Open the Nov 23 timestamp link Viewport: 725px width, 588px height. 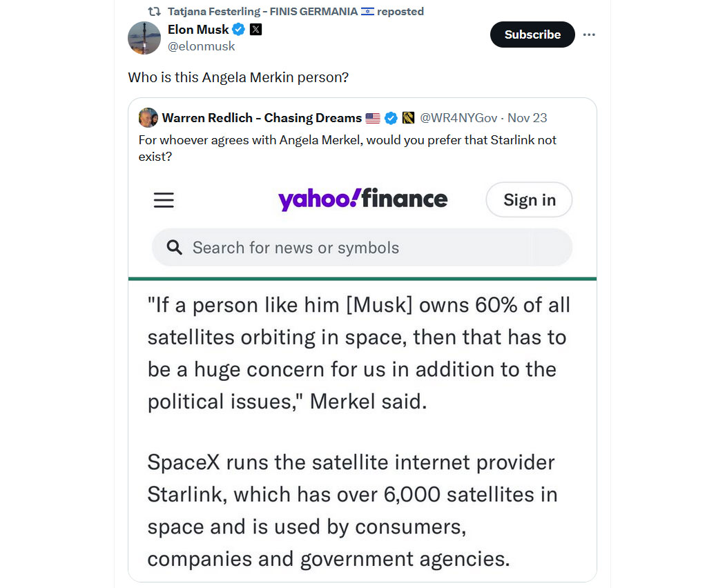(x=527, y=118)
